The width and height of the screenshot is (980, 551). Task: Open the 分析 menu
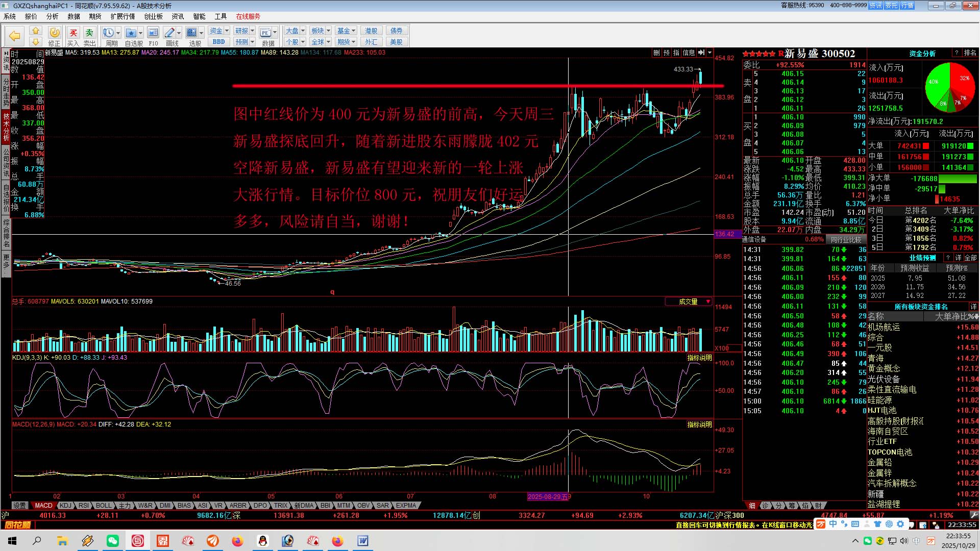(52, 16)
